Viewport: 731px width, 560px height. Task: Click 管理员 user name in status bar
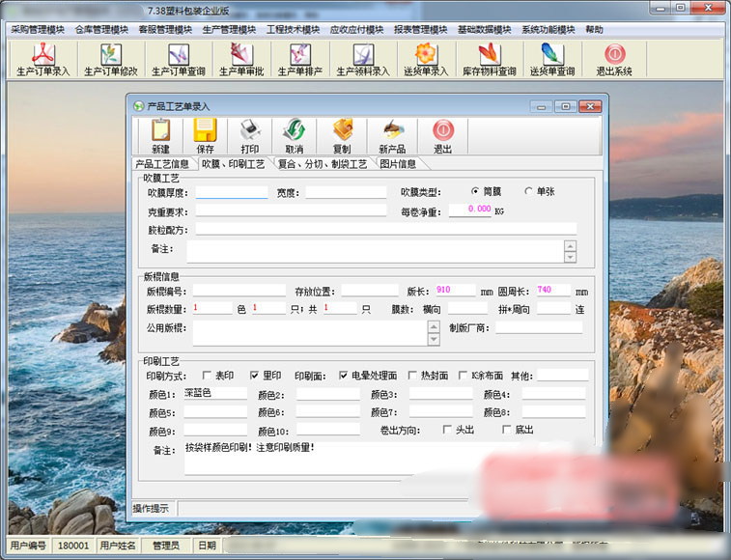(166, 546)
